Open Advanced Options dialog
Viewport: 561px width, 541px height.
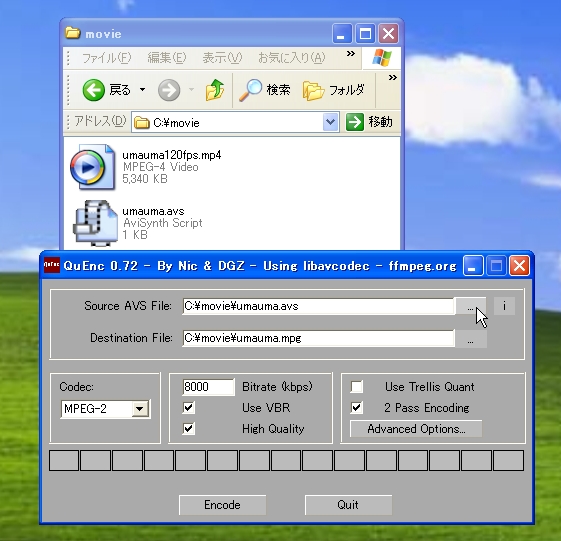[x=416, y=429]
